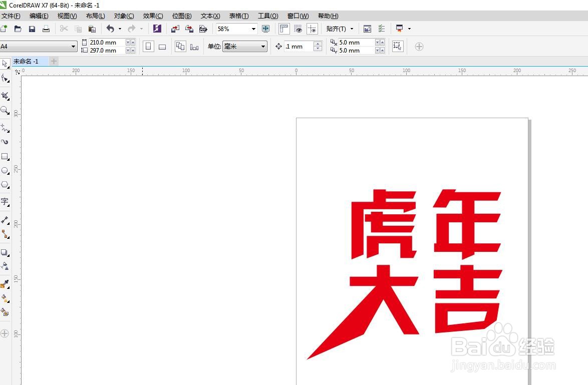Add a new document tab with plus
Image resolution: width=588 pixels, height=385 pixels.
54,61
